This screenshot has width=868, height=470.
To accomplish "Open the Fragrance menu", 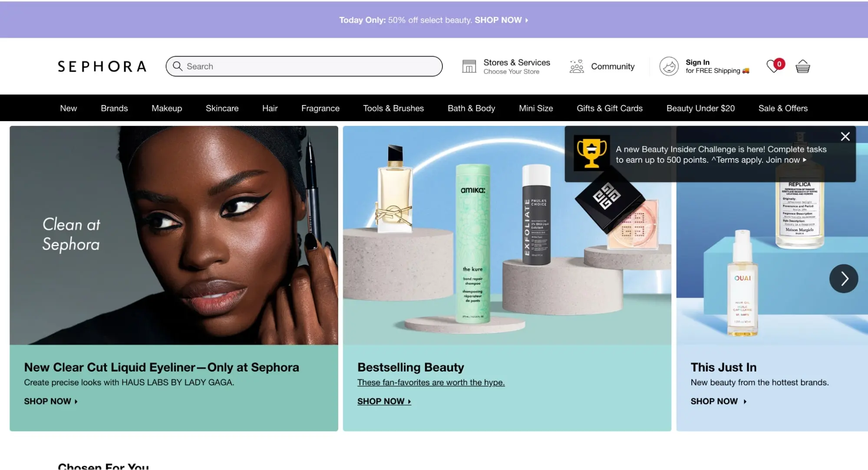I will click(320, 108).
